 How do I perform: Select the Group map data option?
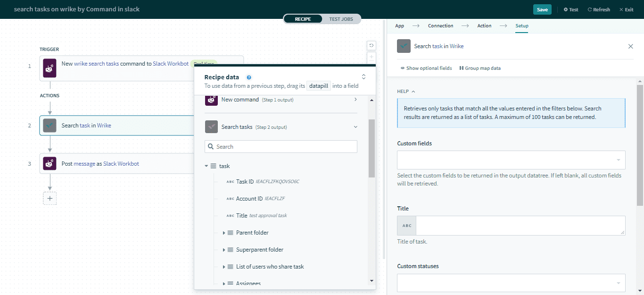pyautogui.click(x=480, y=68)
